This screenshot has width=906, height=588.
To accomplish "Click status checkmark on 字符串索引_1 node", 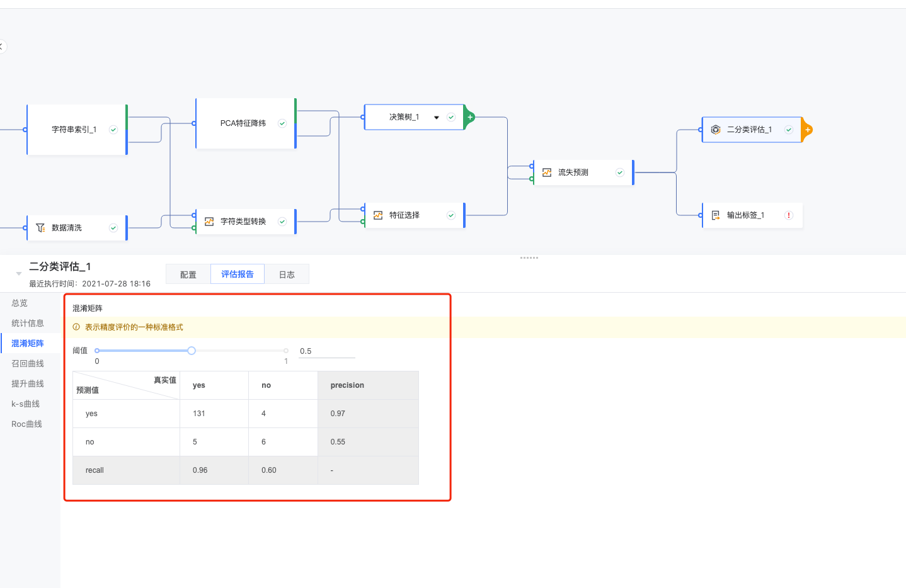I will point(113,130).
